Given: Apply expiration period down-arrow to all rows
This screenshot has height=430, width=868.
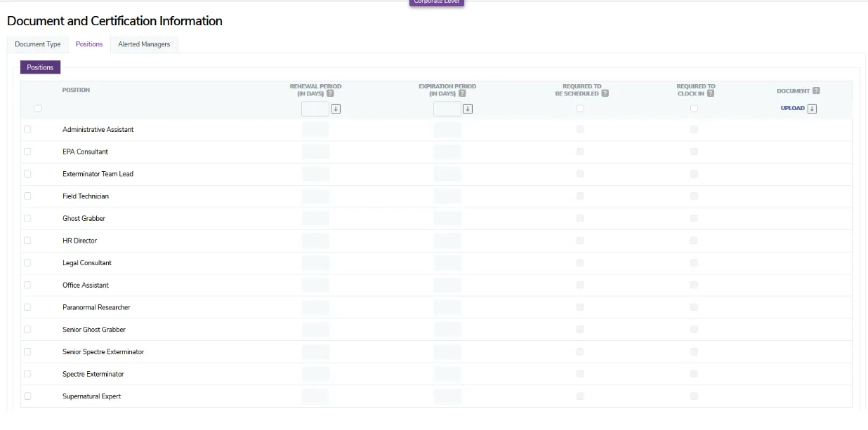Looking at the screenshot, I should point(468,109).
